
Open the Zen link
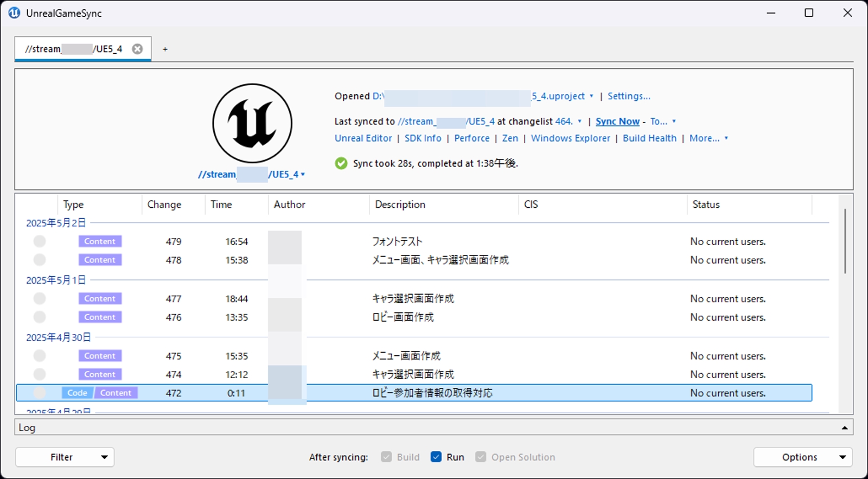[x=510, y=138]
